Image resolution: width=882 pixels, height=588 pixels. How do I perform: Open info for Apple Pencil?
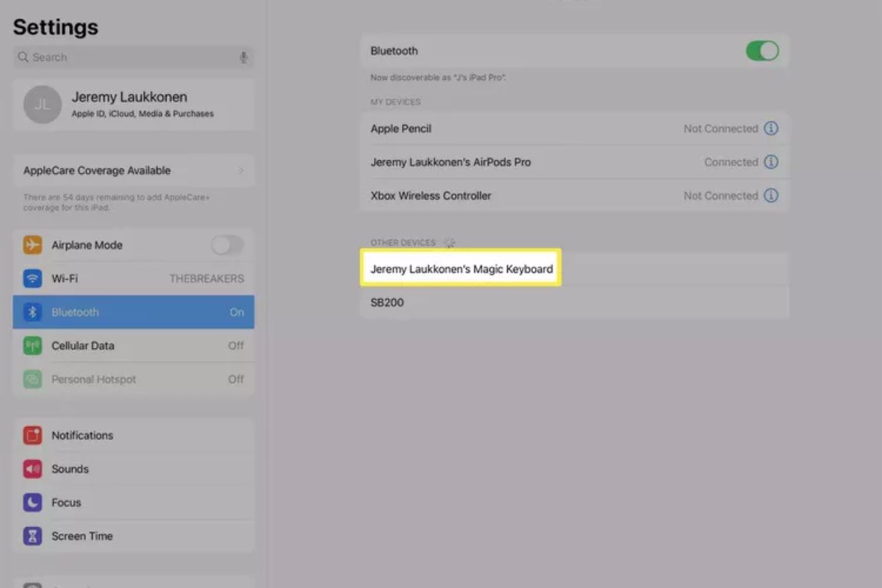point(771,129)
